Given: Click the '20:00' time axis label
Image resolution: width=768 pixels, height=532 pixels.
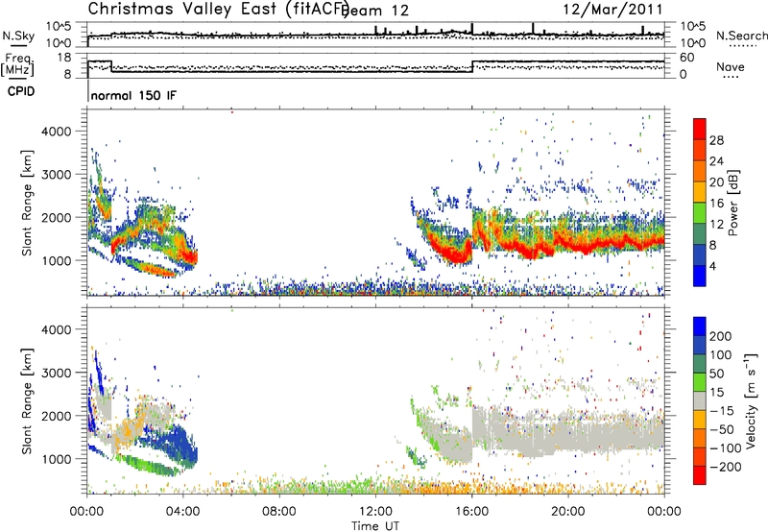Looking at the screenshot, I should (568, 512).
